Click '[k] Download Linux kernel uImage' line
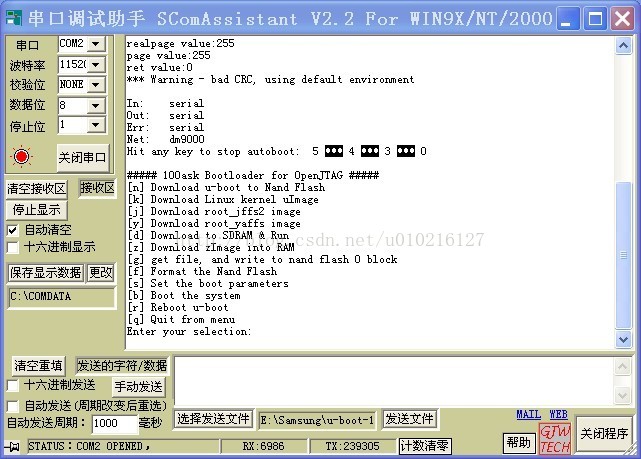641x459 pixels. [x=223, y=199]
